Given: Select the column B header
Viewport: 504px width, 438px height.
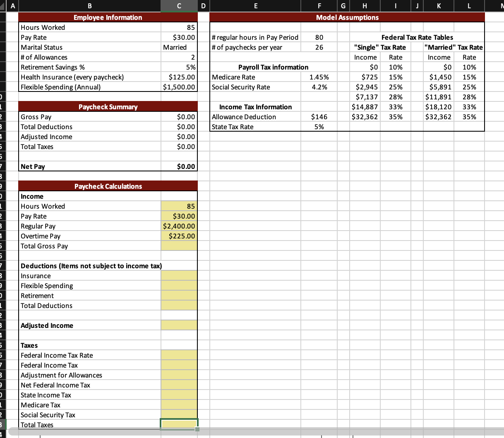Looking at the screenshot, I should point(89,6).
